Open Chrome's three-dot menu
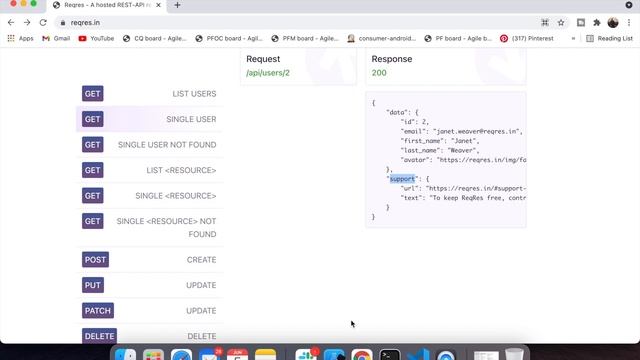The width and height of the screenshot is (640, 360). 629,22
